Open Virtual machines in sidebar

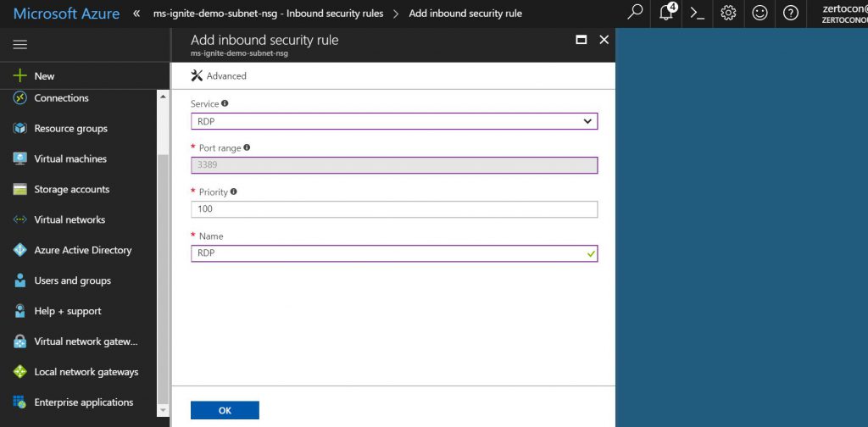[x=70, y=159]
